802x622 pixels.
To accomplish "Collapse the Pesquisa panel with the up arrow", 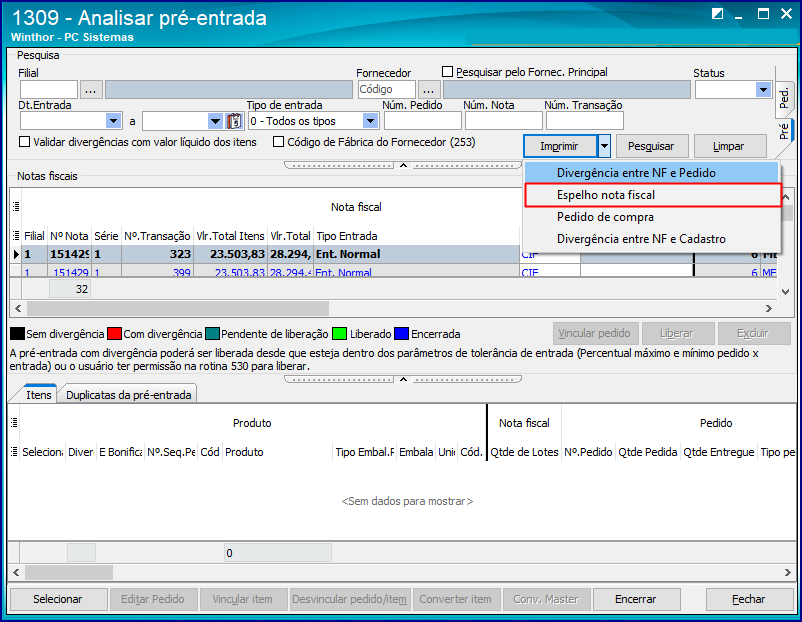I will 403,166.
